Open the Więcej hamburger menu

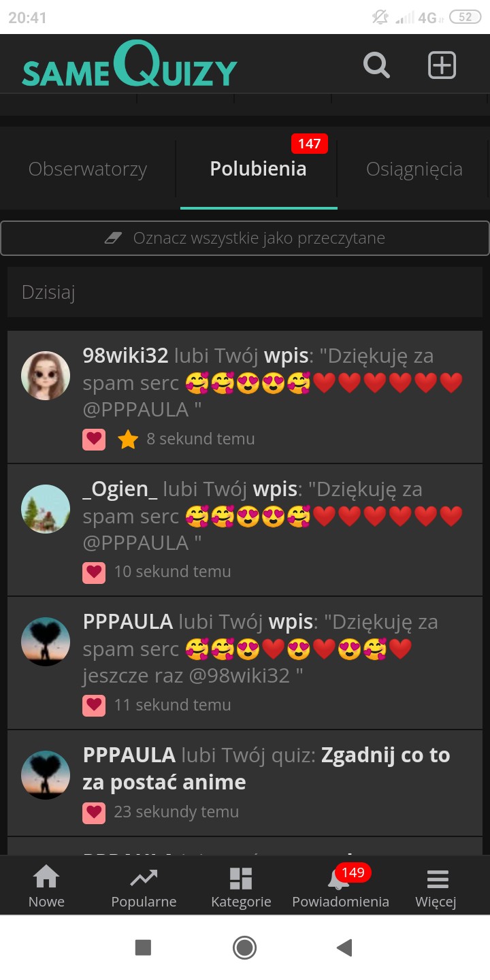click(436, 886)
